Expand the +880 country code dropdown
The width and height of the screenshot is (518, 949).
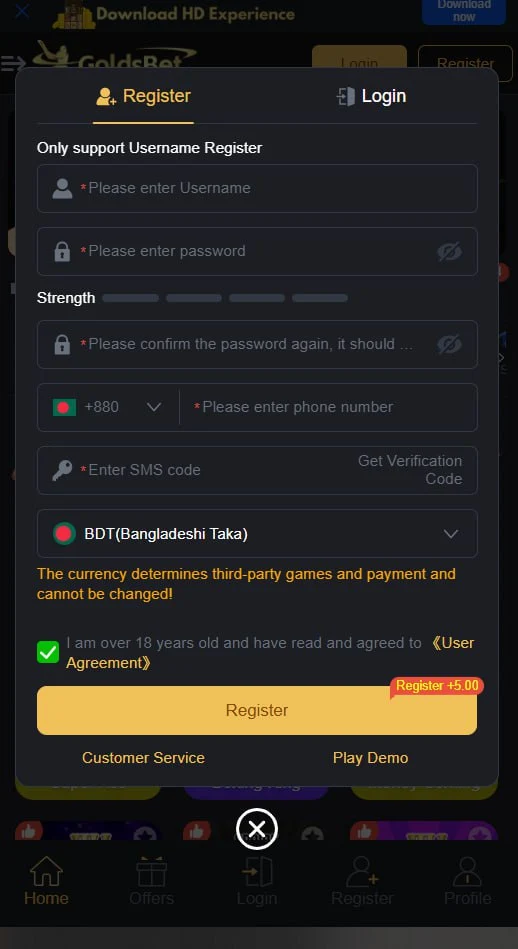(109, 407)
